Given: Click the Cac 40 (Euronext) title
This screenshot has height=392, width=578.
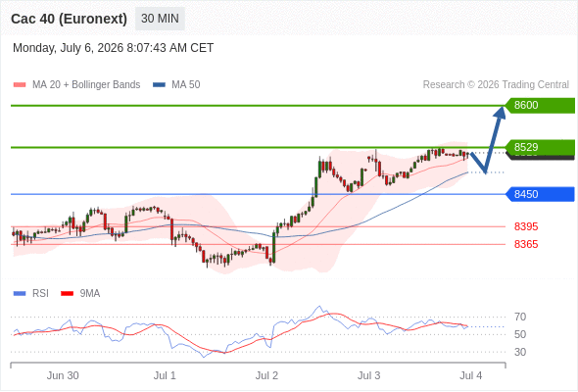Looking at the screenshot, I should pos(69,19).
